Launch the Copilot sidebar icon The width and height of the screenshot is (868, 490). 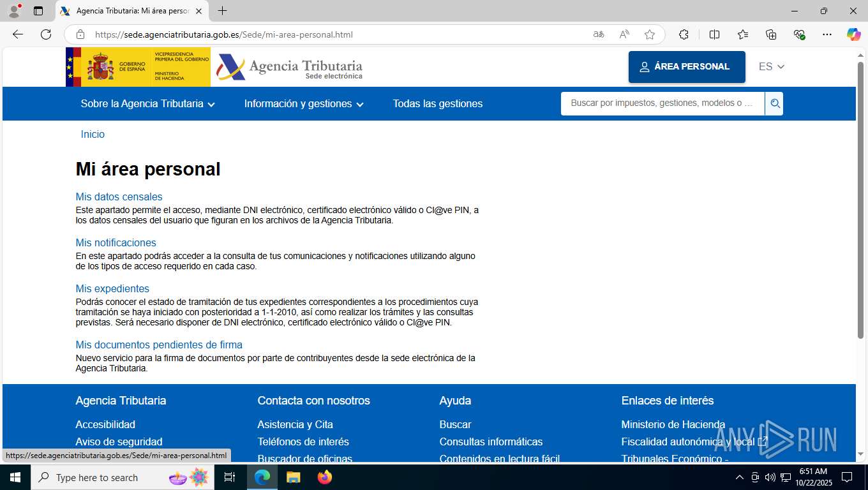pyautogui.click(x=854, y=34)
